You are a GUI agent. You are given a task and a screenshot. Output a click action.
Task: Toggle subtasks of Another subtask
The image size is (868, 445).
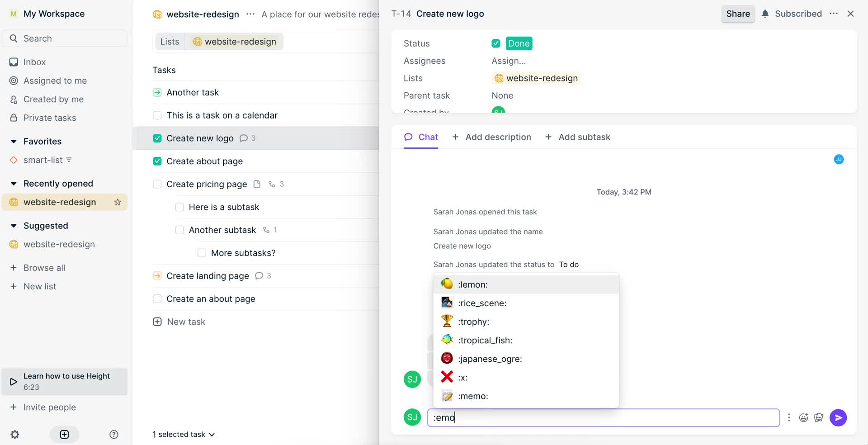tap(270, 230)
